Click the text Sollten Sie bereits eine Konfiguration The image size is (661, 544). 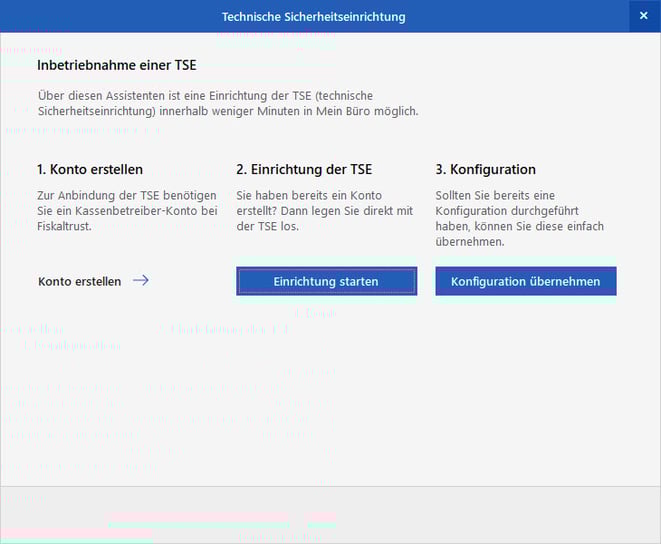click(x=495, y=196)
